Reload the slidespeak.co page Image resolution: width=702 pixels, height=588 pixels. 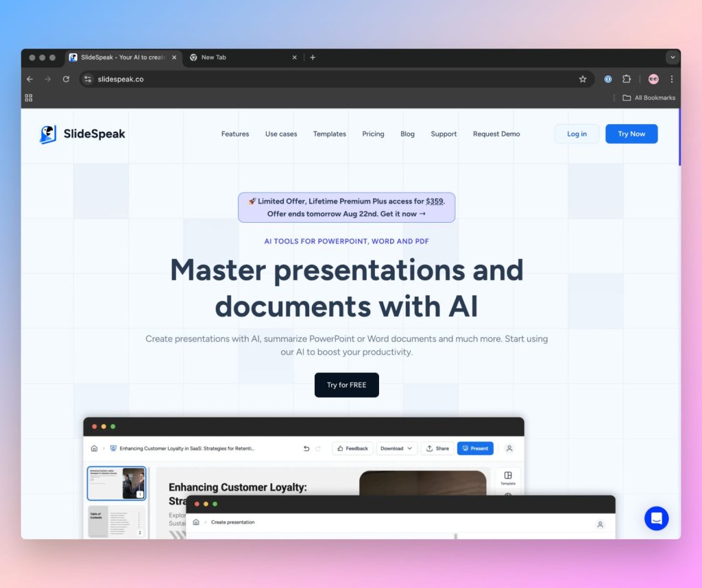(66, 79)
